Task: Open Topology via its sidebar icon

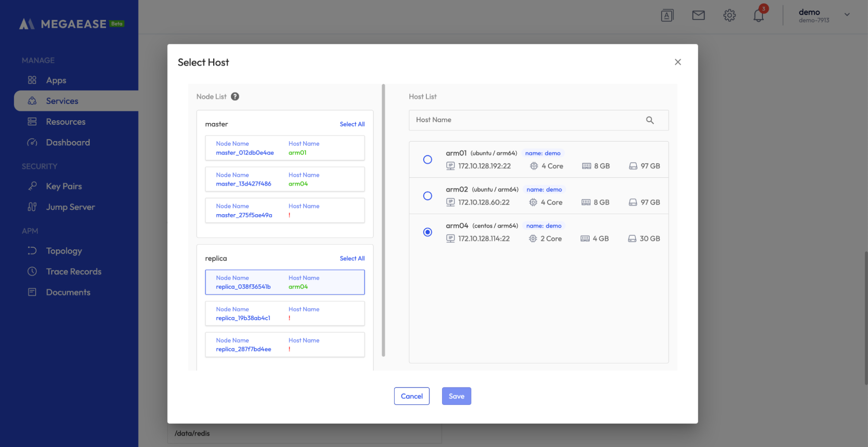Action: 32,251
